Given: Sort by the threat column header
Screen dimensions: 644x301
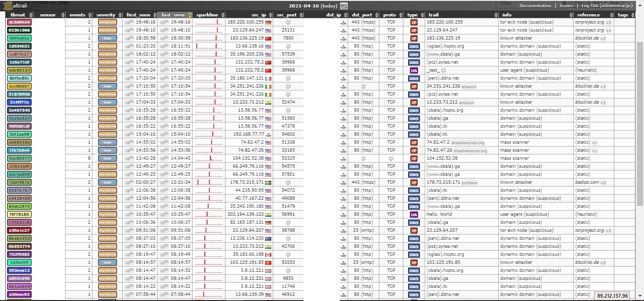Looking at the screenshot, I should pos(19,15).
